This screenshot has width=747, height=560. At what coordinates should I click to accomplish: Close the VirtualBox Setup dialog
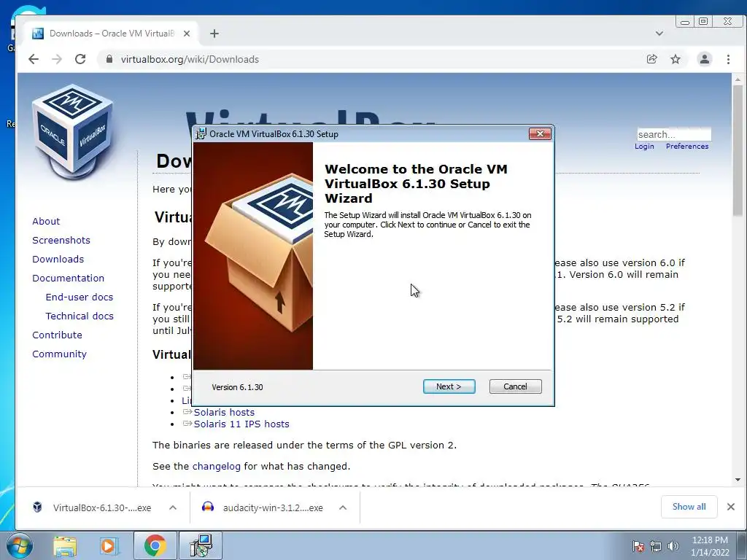click(540, 134)
